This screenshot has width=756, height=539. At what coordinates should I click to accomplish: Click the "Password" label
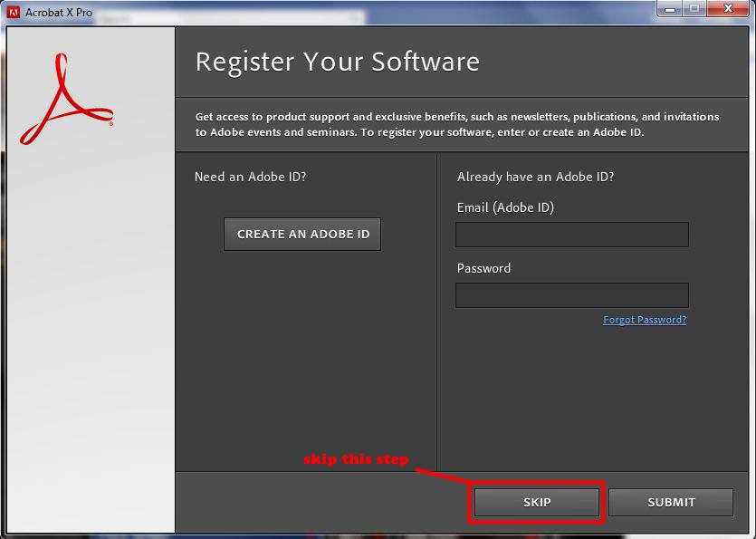tap(483, 268)
